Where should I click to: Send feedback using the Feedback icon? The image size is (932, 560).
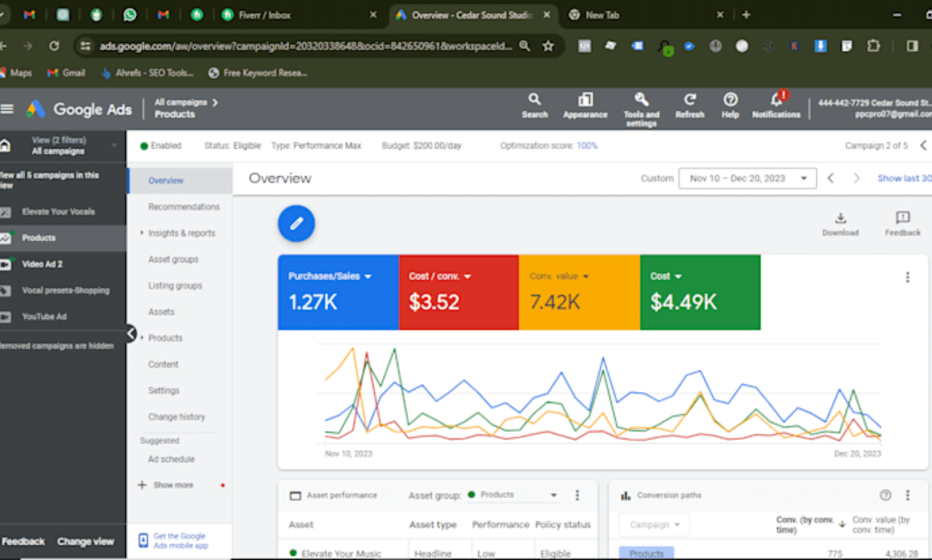tap(902, 222)
